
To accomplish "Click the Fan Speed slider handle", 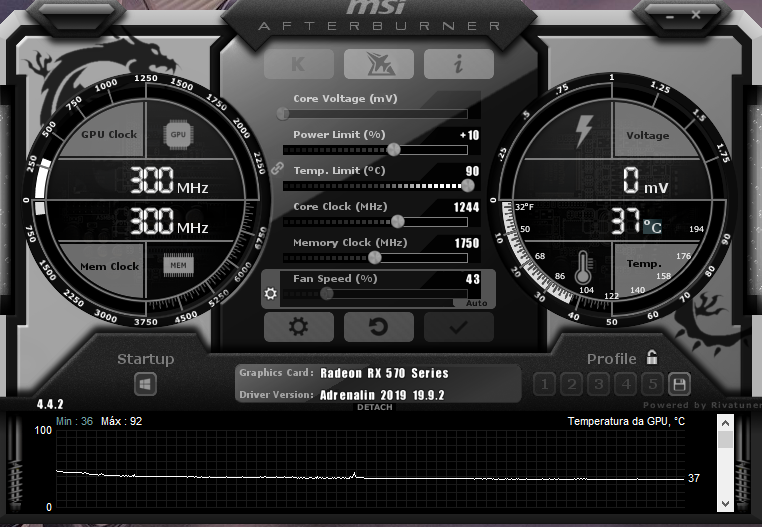I will [x=327, y=293].
